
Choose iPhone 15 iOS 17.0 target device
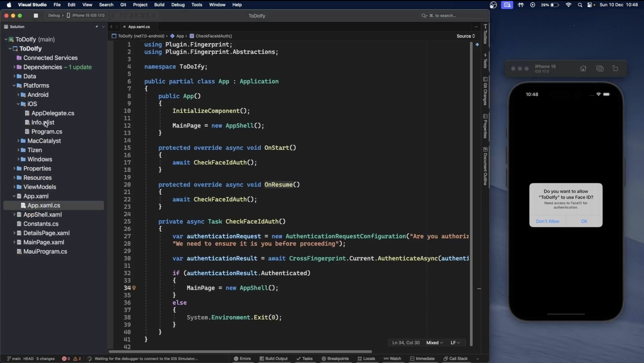point(86,15)
